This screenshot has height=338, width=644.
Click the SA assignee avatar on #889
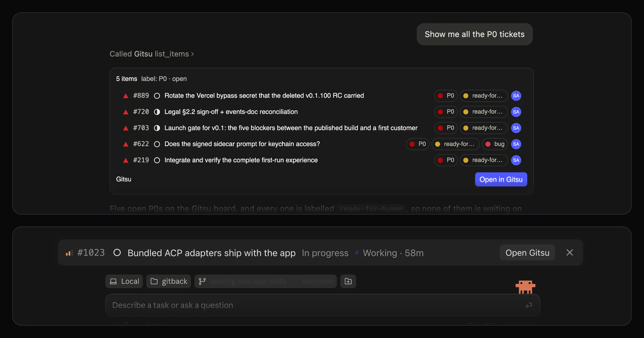516,96
